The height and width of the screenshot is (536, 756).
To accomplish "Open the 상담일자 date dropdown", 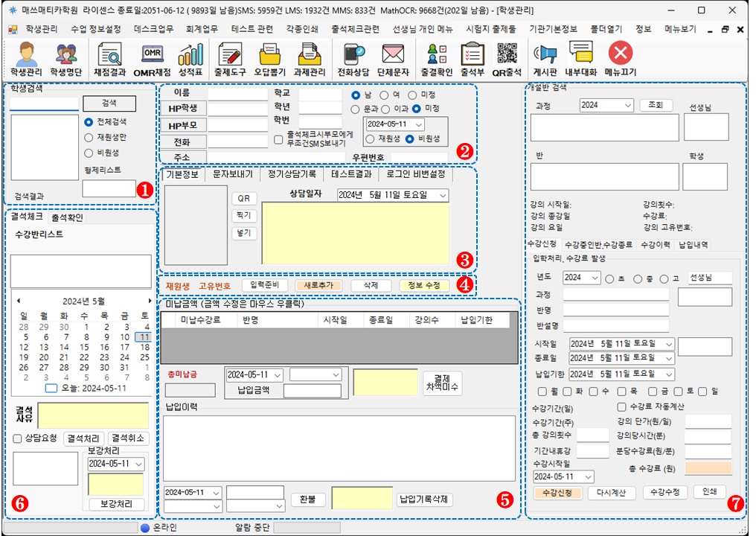I will click(x=443, y=195).
